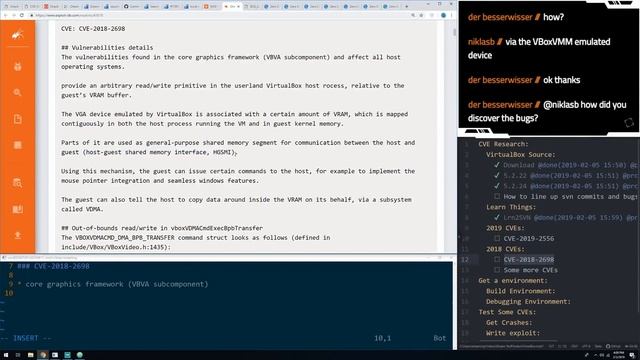640x360 pixels.
Task: Check the CVE-2018-2698 checkbox
Action: tap(497, 260)
